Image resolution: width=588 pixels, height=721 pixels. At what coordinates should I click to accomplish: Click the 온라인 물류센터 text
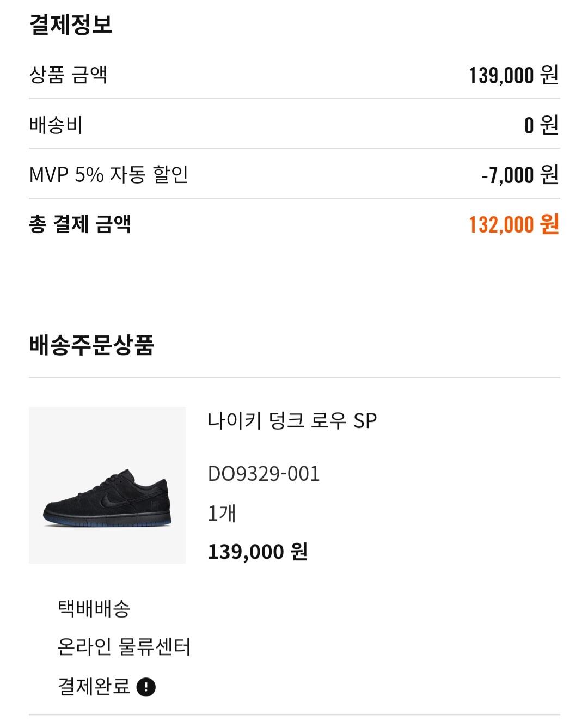[x=124, y=647]
